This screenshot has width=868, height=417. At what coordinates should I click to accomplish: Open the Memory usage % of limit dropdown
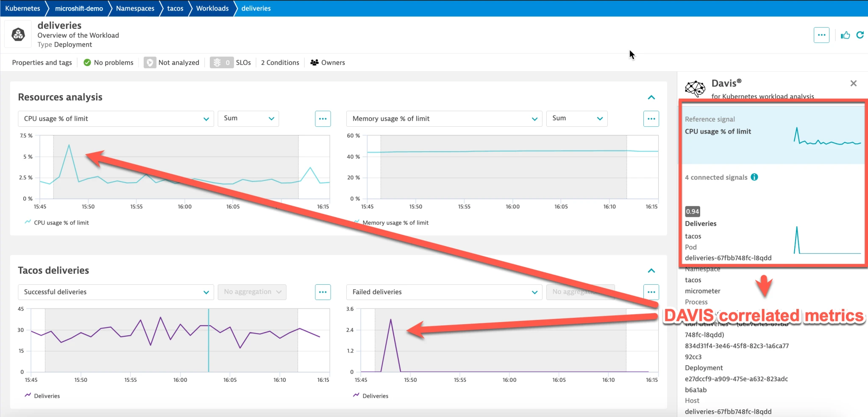click(x=444, y=119)
